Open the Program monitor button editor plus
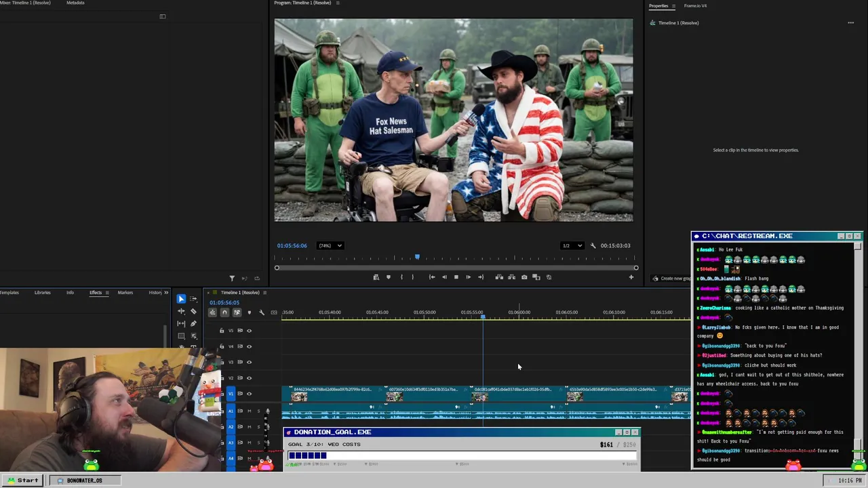 (x=631, y=277)
